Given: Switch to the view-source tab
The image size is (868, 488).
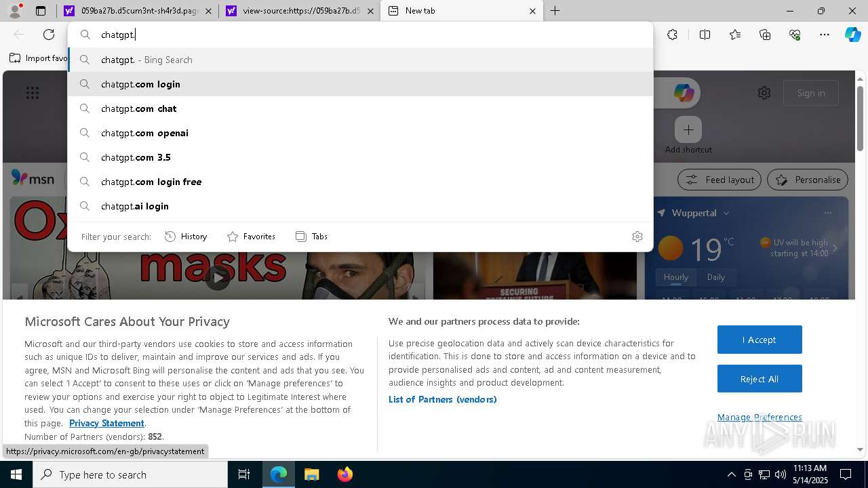Looking at the screenshot, I should point(300,11).
